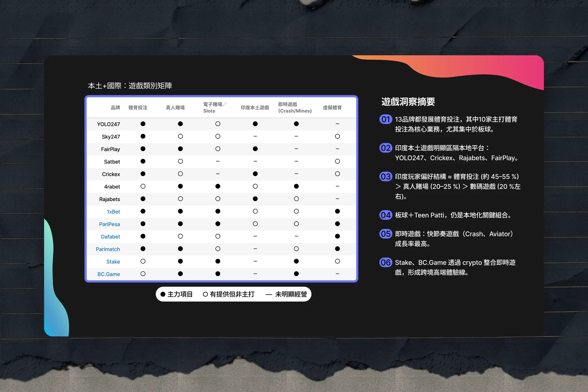Image resolution: width=588 pixels, height=392 pixels.
Task: Click the insight starting Stake、BC.Game 透過 crypto
Action: click(x=455, y=267)
